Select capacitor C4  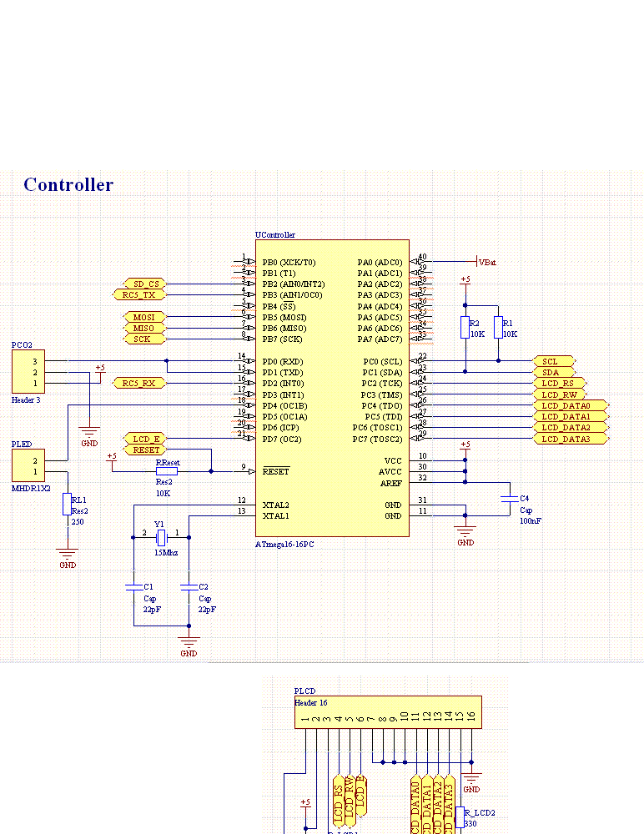tap(510, 499)
